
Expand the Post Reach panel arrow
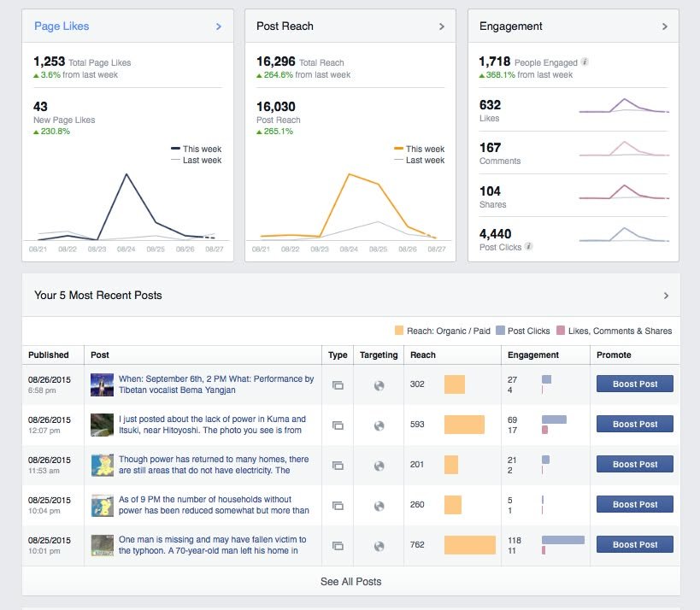(442, 26)
